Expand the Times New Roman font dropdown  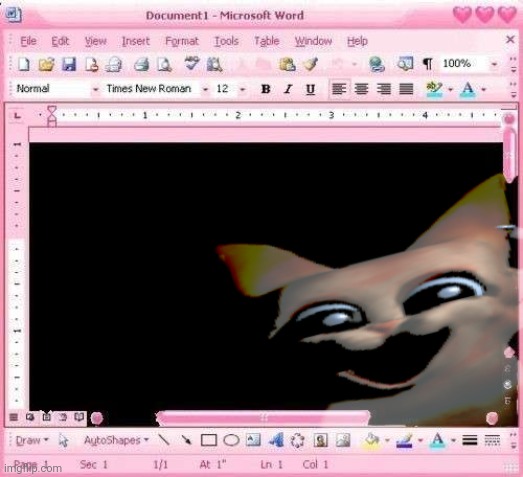(205, 89)
